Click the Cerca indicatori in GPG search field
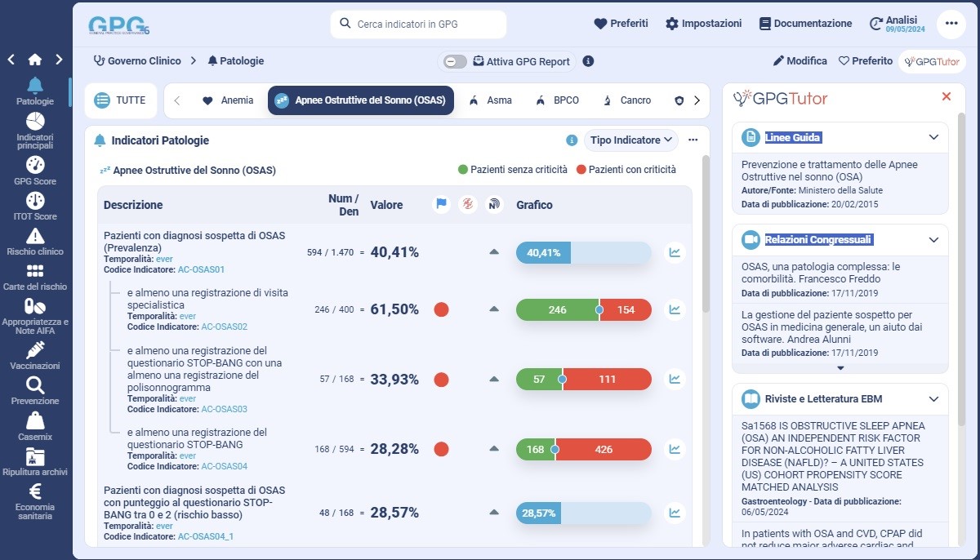Image resolution: width=980 pixels, height=560 pixels. pos(418,24)
